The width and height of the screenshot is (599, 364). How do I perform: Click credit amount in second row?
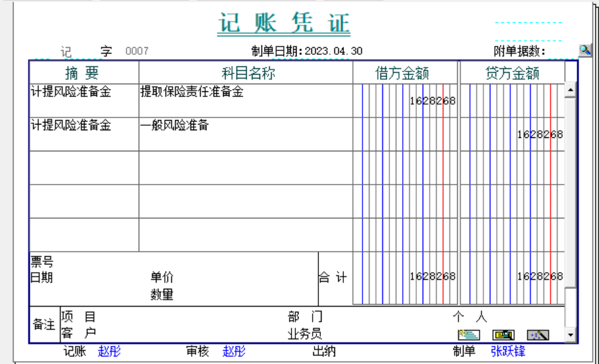click(x=540, y=135)
